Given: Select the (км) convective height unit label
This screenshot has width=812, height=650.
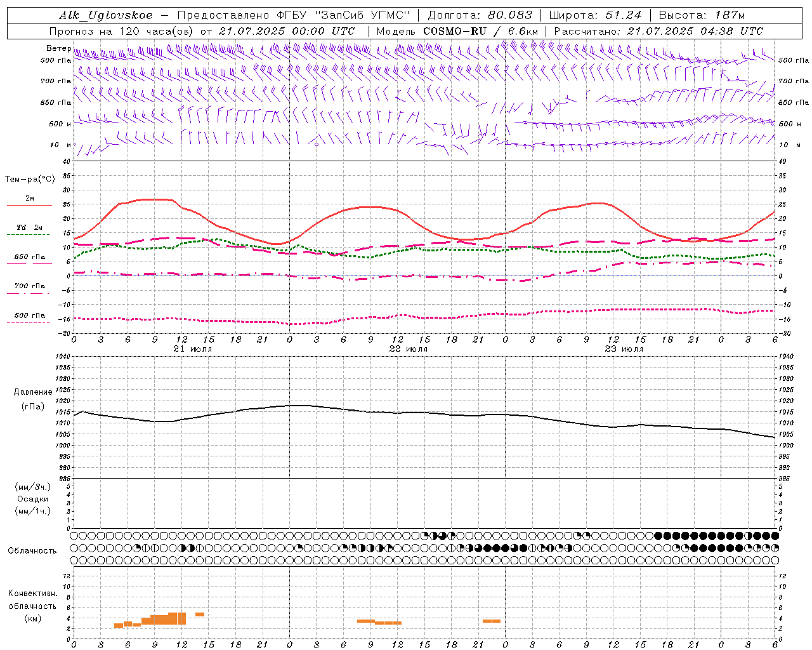Looking at the screenshot, I should (x=32, y=618).
